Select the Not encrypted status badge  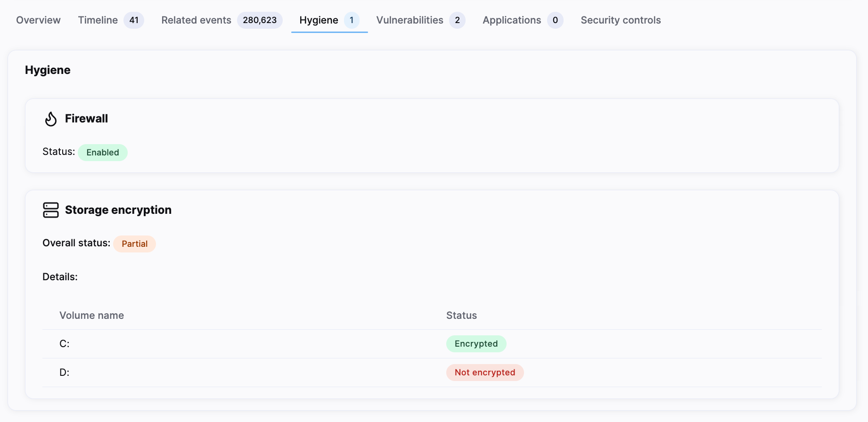tap(485, 373)
